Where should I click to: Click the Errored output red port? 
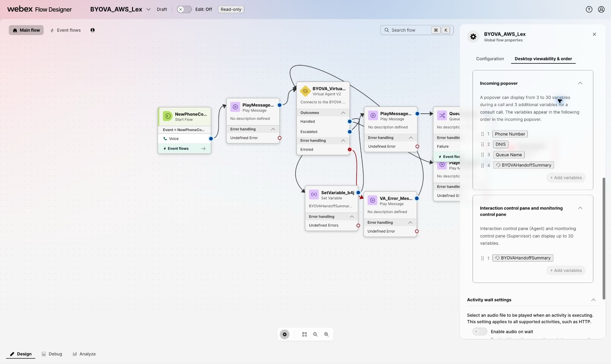350,149
